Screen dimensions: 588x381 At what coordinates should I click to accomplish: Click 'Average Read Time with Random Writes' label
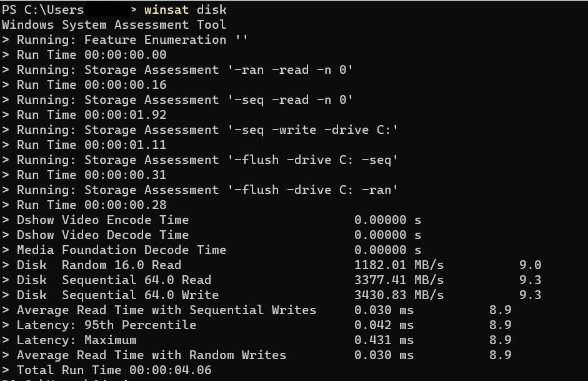151,355
